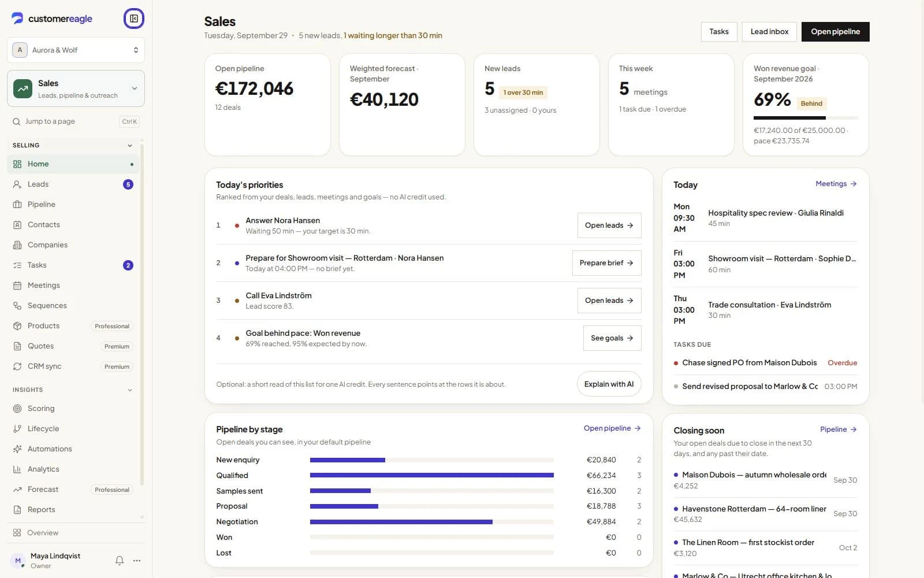The width and height of the screenshot is (924, 578).
Task: Open notifications bell icon
Action: pos(120,561)
